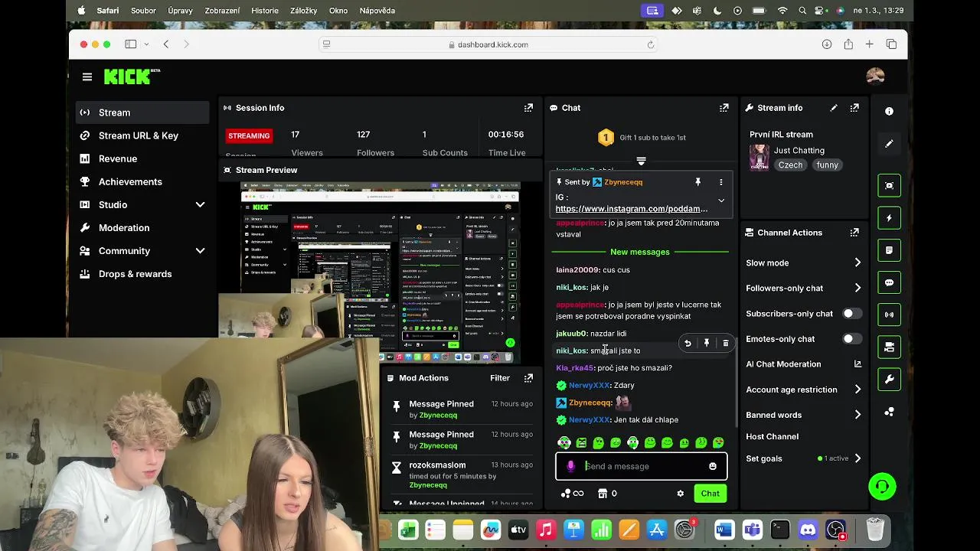
Task: Open the emoji picker in message box
Action: point(713,466)
